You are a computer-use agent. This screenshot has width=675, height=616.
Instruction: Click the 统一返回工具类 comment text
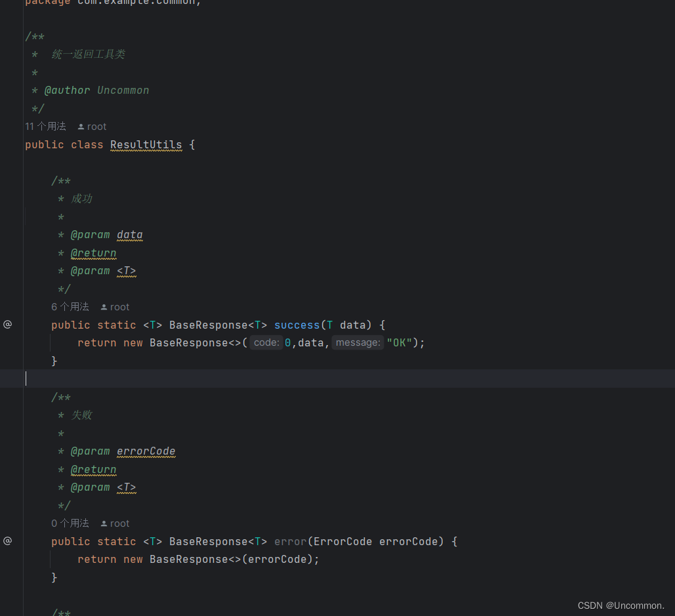pyautogui.click(x=89, y=54)
